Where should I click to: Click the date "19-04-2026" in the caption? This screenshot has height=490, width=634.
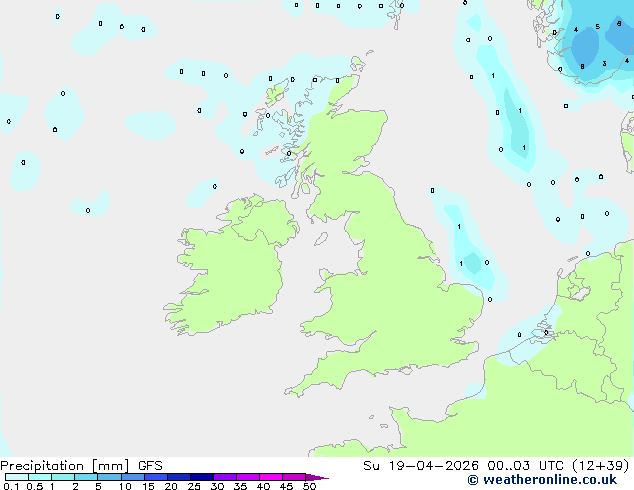pos(433,466)
